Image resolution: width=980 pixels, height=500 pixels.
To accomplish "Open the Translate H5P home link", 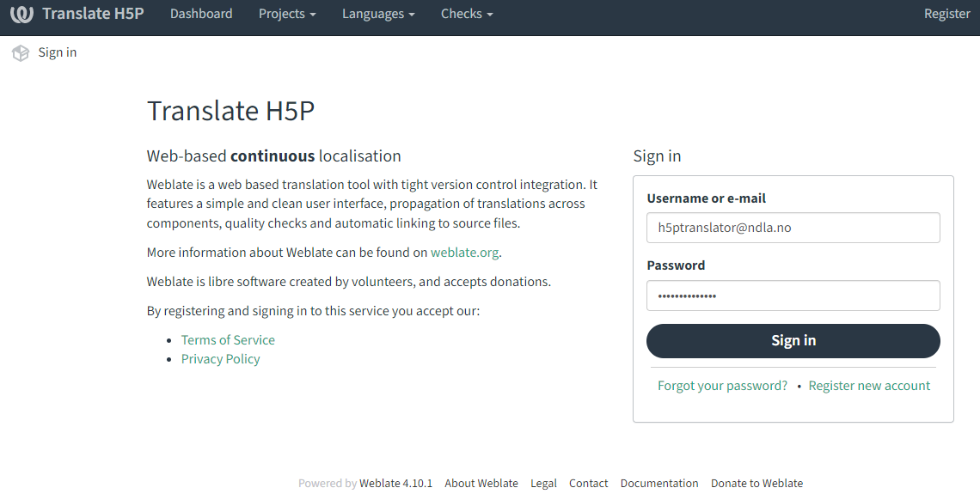I will point(93,14).
